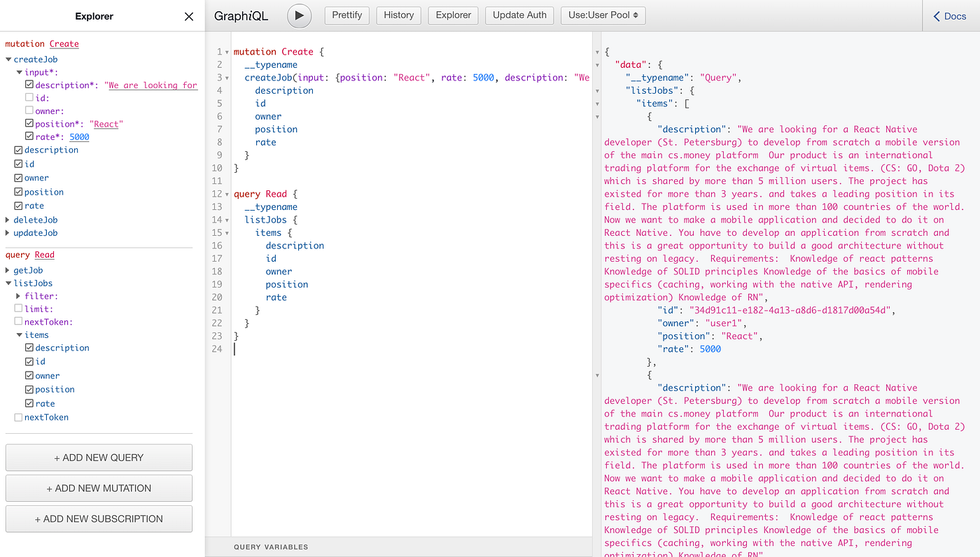Uncheck the owner field under createJob

[18, 178]
